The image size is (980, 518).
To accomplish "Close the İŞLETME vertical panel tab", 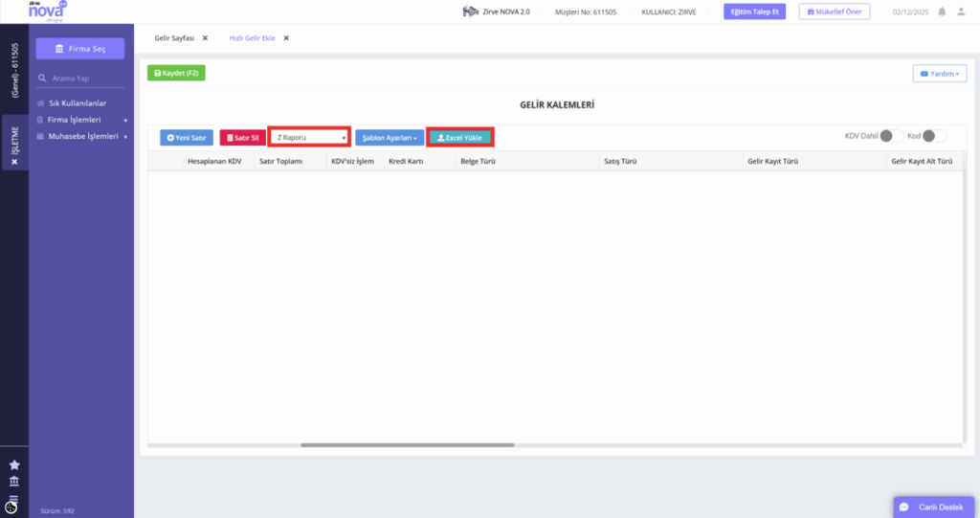I will 14,162.
